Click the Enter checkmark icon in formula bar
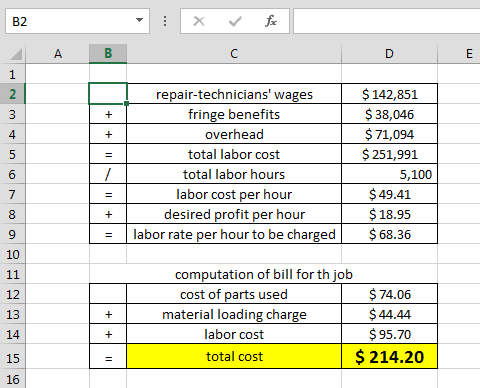The width and height of the screenshot is (480, 388). [235, 22]
